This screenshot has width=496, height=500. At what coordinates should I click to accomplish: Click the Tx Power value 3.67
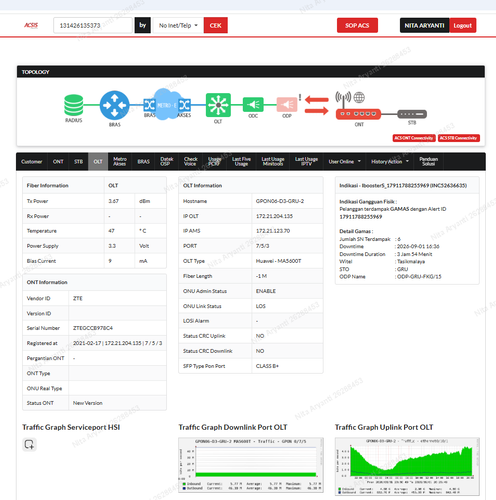pyautogui.click(x=114, y=201)
